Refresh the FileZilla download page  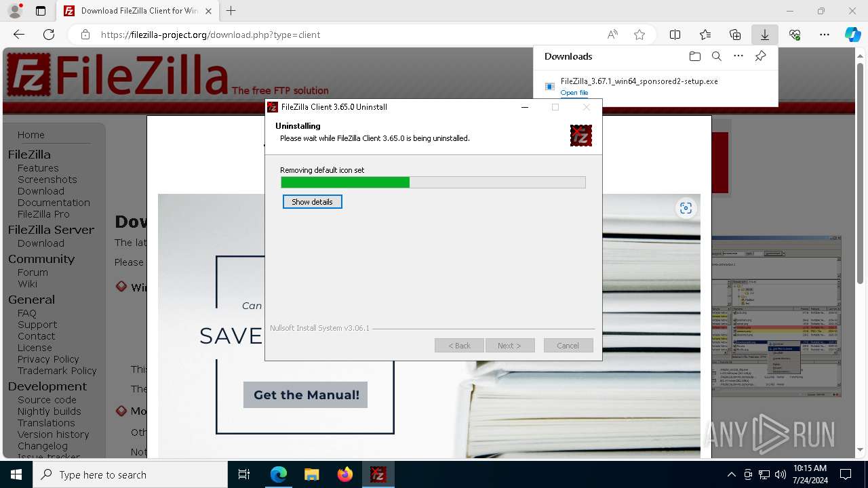49,35
